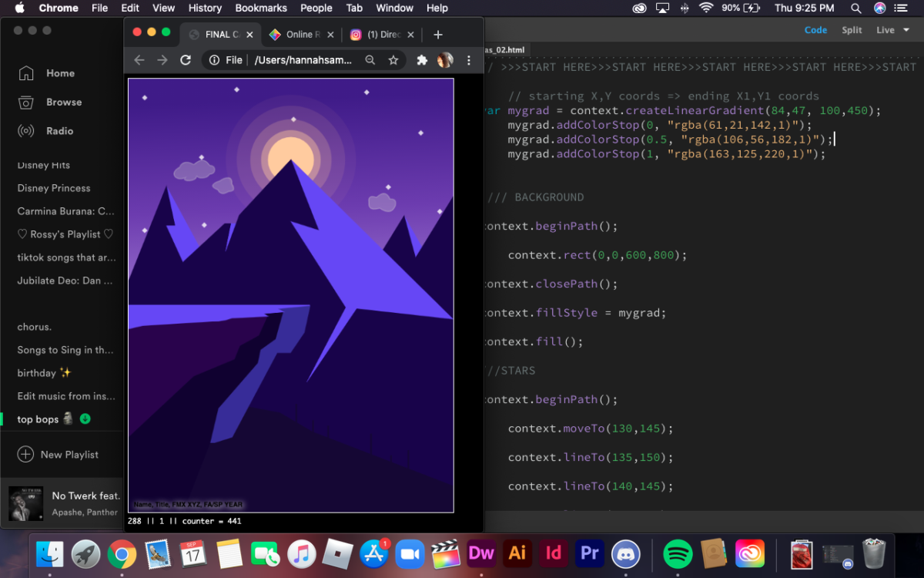Switch to the Instagram Direct tab
The height and width of the screenshot is (578, 924).
(377, 35)
